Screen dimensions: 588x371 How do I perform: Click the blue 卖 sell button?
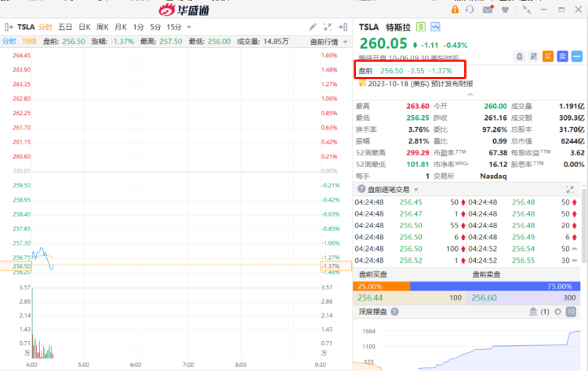point(562,56)
